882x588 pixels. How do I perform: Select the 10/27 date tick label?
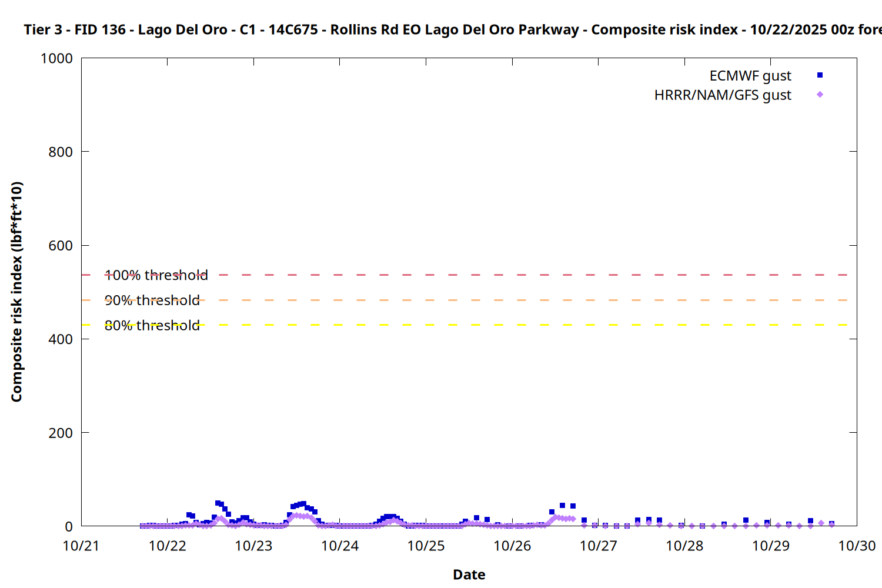[598, 546]
